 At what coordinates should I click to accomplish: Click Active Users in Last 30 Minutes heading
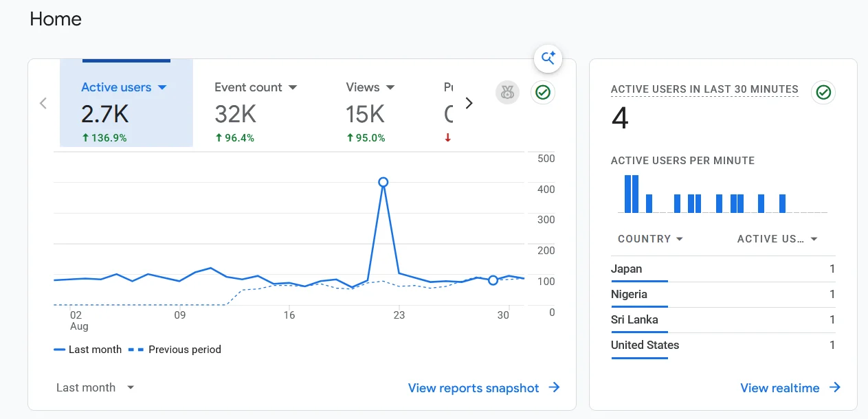704,89
